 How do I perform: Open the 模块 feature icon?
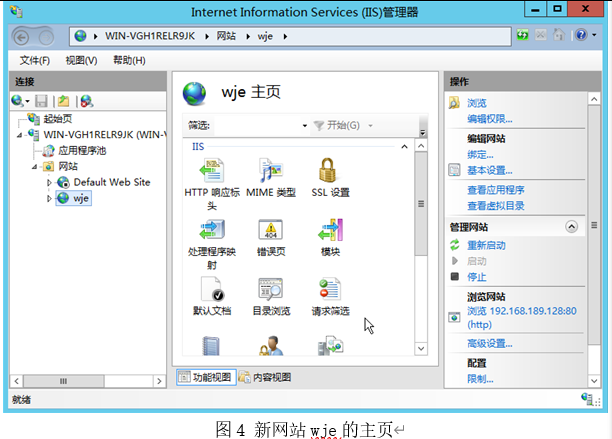click(330, 229)
